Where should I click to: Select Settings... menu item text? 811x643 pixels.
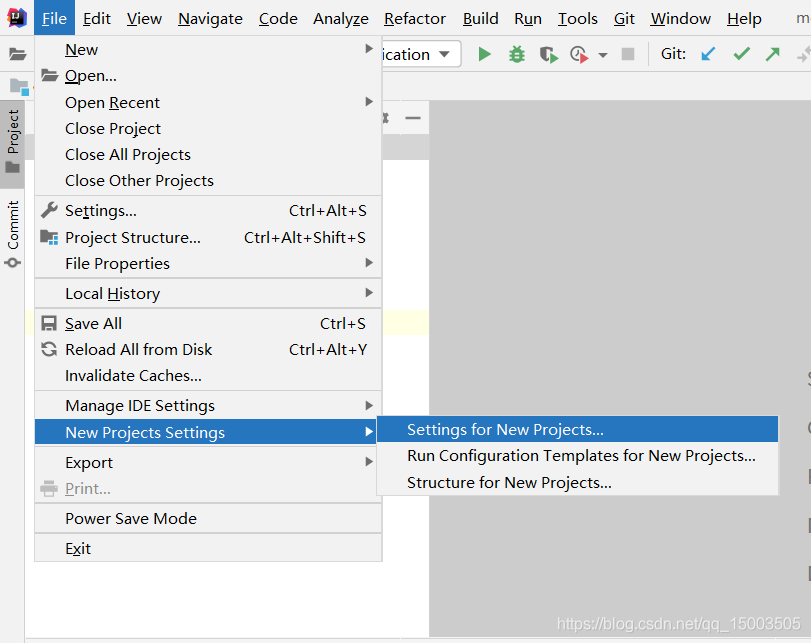[x=101, y=211]
